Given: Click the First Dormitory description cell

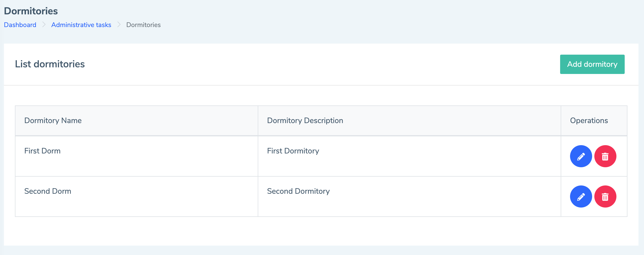Looking at the screenshot, I should pyautogui.click(x=409, y=156).
